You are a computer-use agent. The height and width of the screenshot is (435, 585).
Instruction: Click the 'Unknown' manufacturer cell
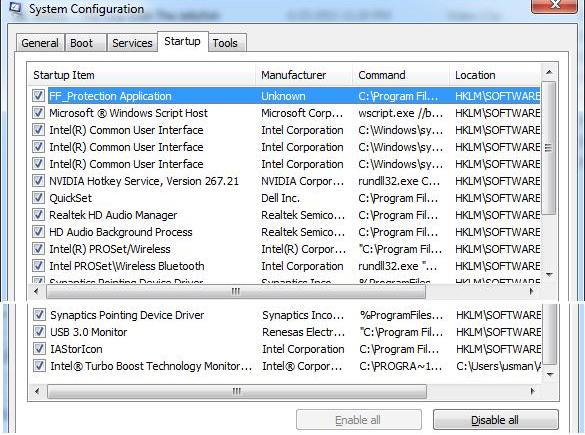[x=283, y=96]
